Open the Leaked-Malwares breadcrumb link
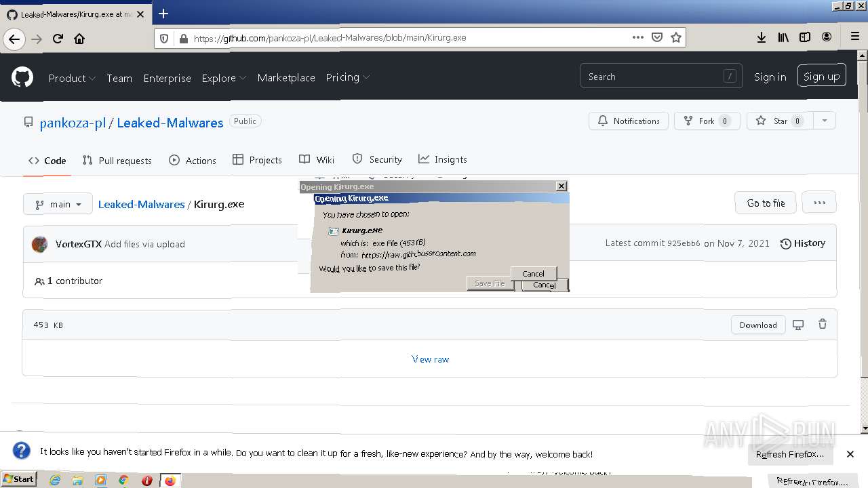Viewport: 868px width, 488px height. click(x=141, y=204)
